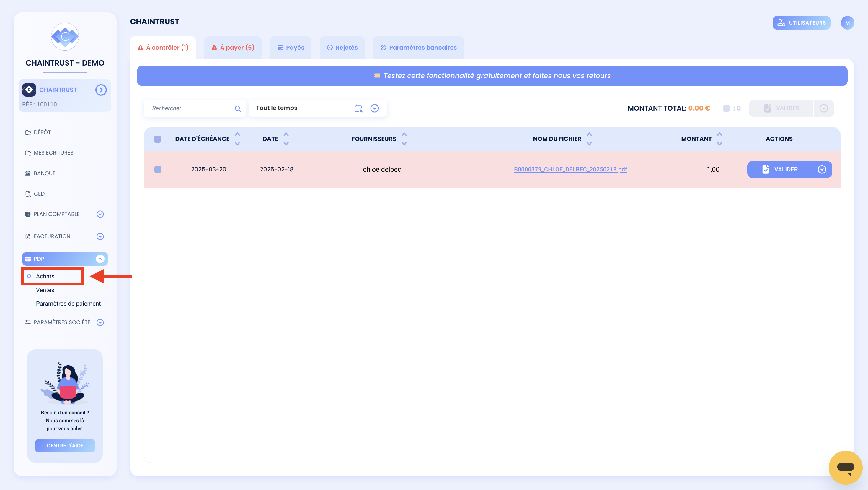This screenshot has width=868, height=490.
Task: Open Ventes under PDP
Action: pyautogui.click(x=45, y=290)
